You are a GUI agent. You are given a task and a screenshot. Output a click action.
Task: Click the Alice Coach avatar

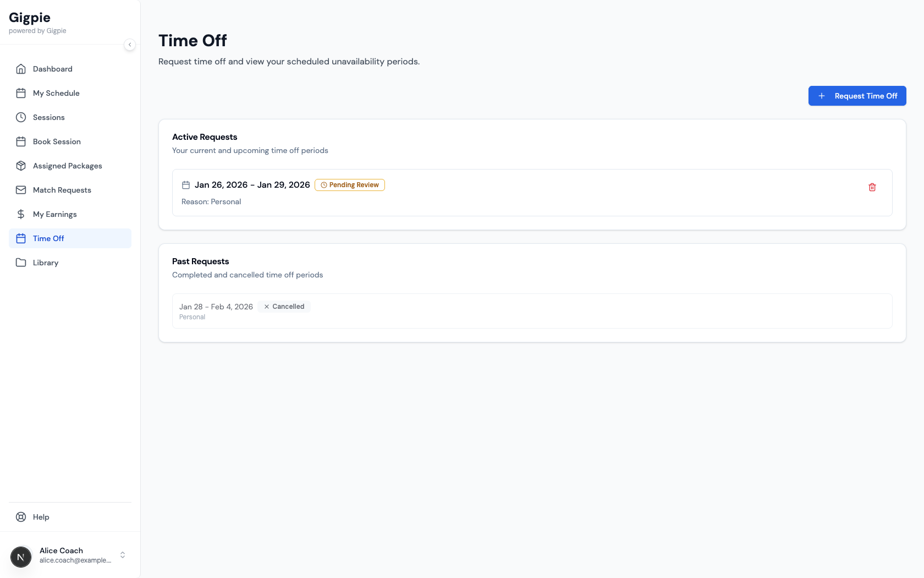click(21, 557)
